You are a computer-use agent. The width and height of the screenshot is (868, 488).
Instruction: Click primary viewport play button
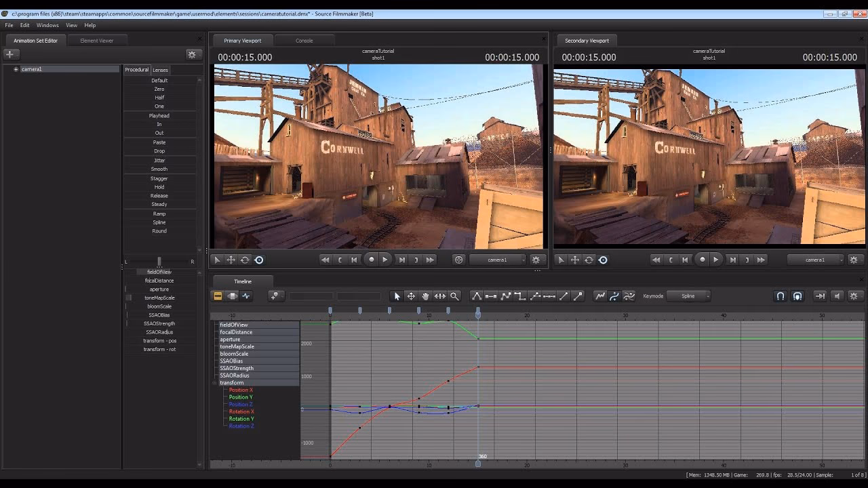click(x=385, y=260)
